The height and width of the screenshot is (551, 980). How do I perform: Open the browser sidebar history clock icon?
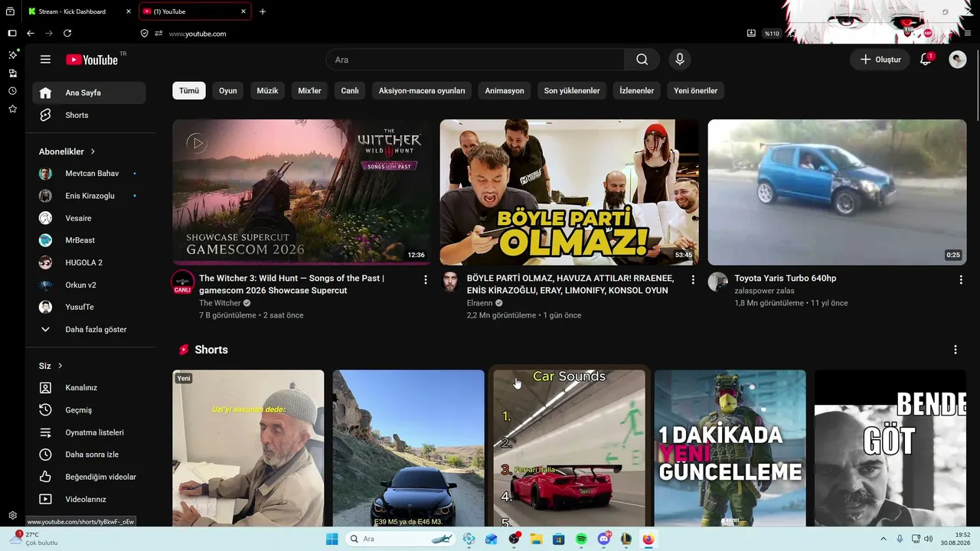12,91
